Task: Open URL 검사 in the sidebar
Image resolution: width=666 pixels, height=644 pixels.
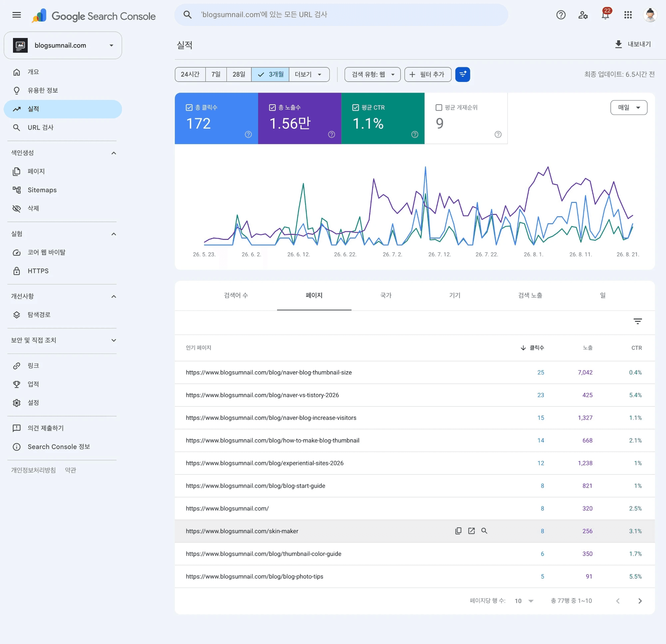Action: point(63,128)
